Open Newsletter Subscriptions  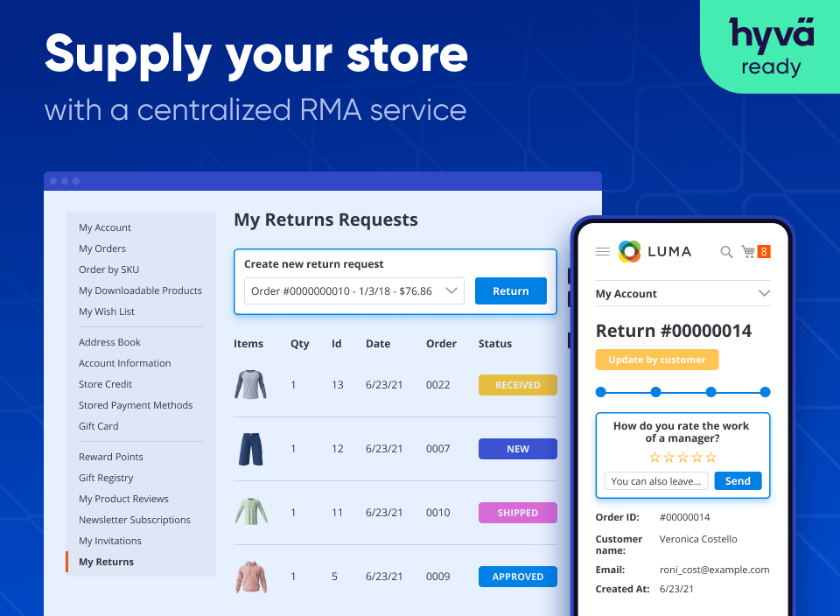coord(135,520)
